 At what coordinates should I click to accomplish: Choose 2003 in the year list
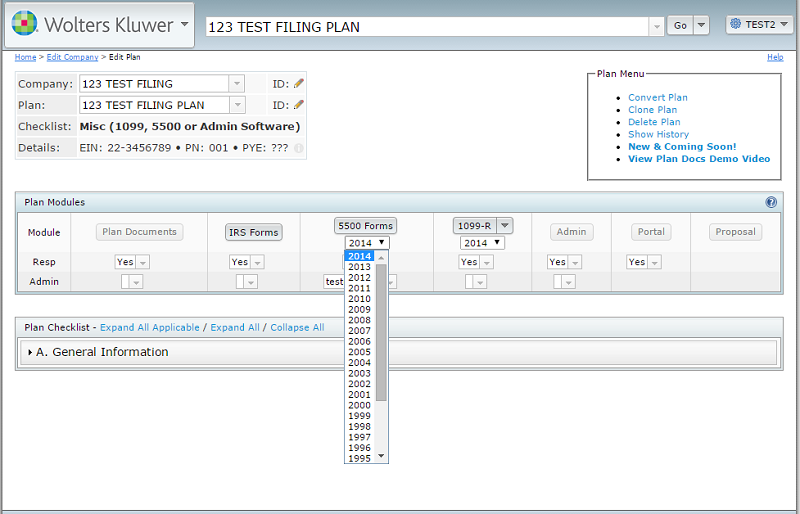pos(360,374)
